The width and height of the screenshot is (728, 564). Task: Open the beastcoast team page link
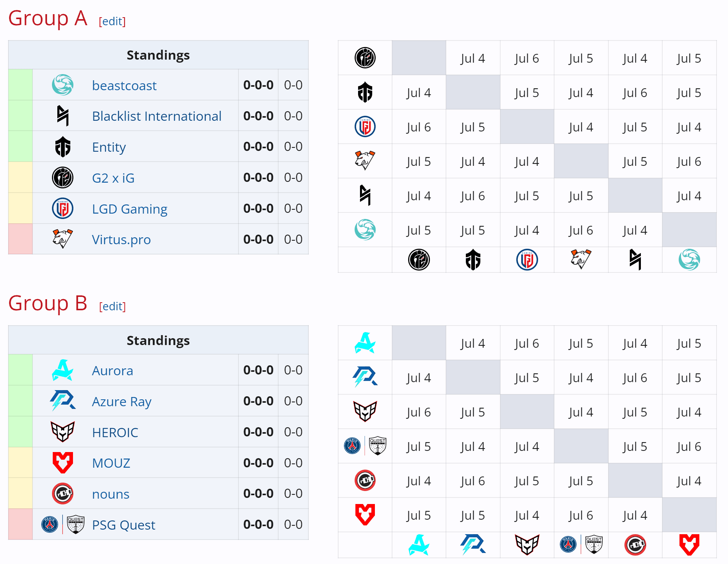[124, 85]
